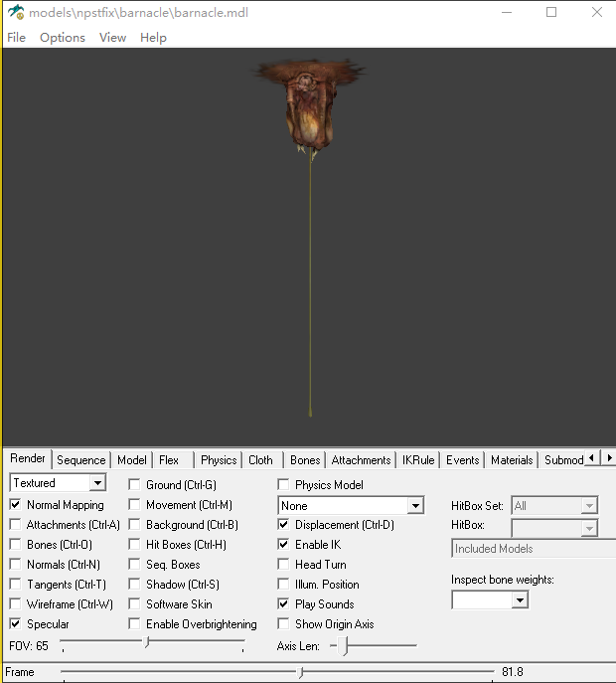
Task: Switch to the Flex tab
Action: pyautogui.click(x=169, y=460)
